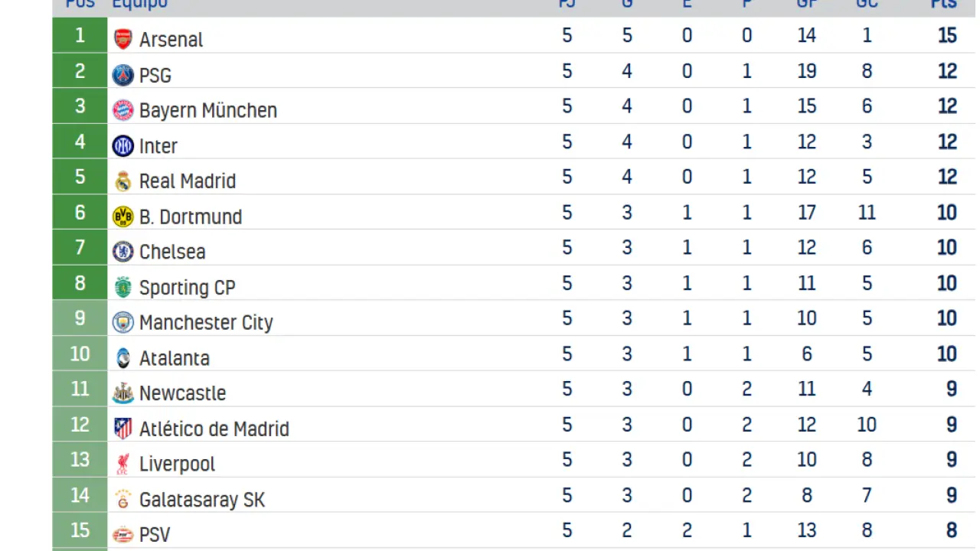Click position 9 light green badge
The image size is (980, 551).
coord(80,318)
